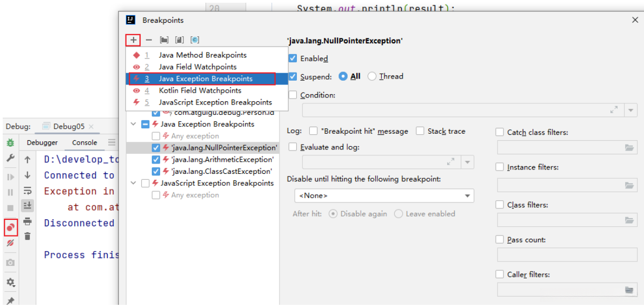Viewport: 644px width, 307px height.
Task: Click the Rerun debug bug icon
Action: (x=11, y=143)
